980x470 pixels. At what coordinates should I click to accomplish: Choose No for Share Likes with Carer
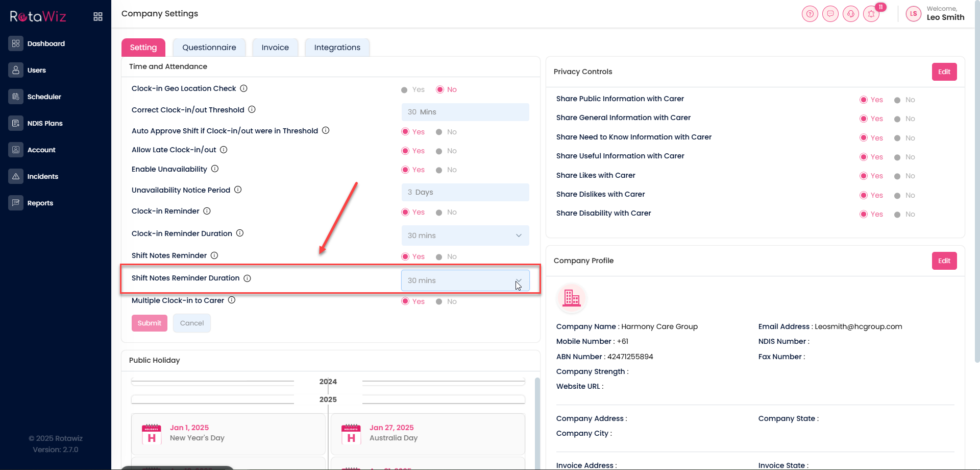coord(897,176)
